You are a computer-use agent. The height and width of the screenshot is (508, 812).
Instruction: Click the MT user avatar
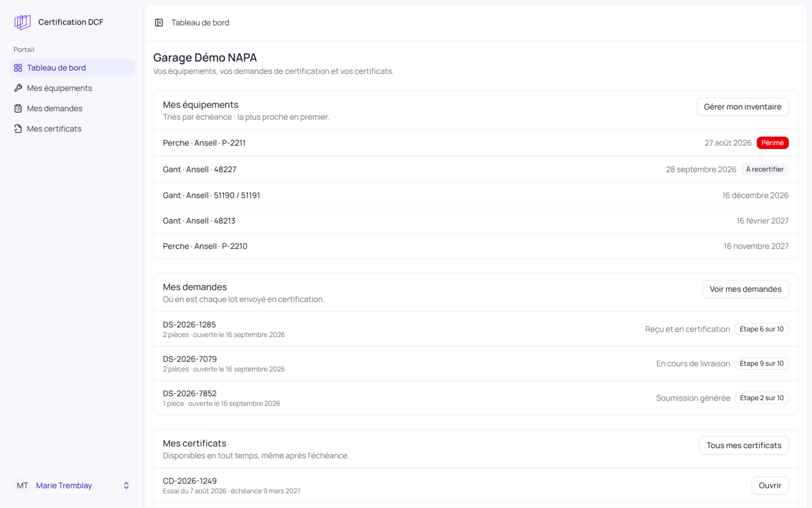tap(22, 486)
